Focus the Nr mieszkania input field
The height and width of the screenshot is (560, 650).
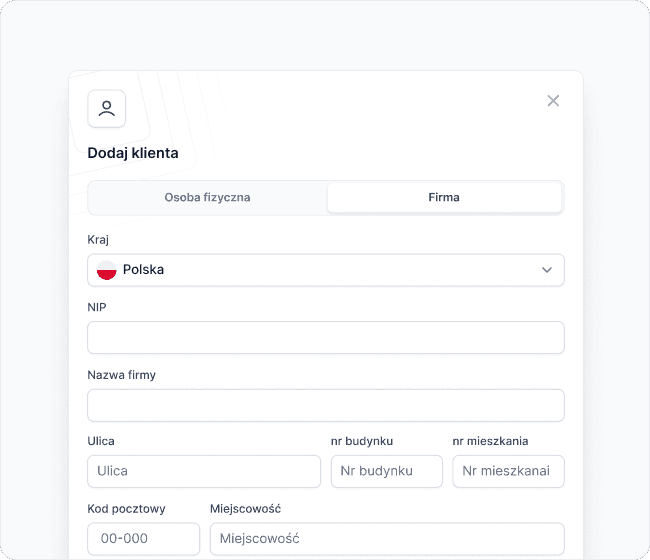(x=508, y=471)
